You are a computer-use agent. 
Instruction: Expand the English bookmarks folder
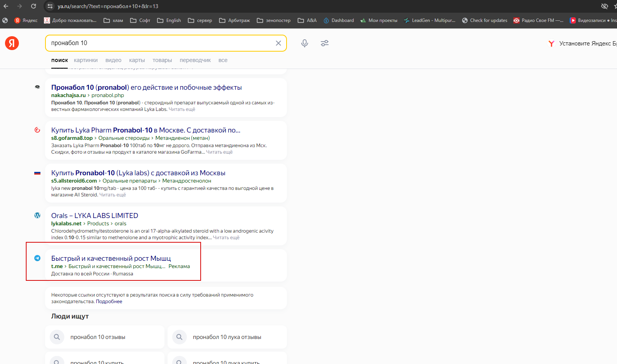click(169, 20)
